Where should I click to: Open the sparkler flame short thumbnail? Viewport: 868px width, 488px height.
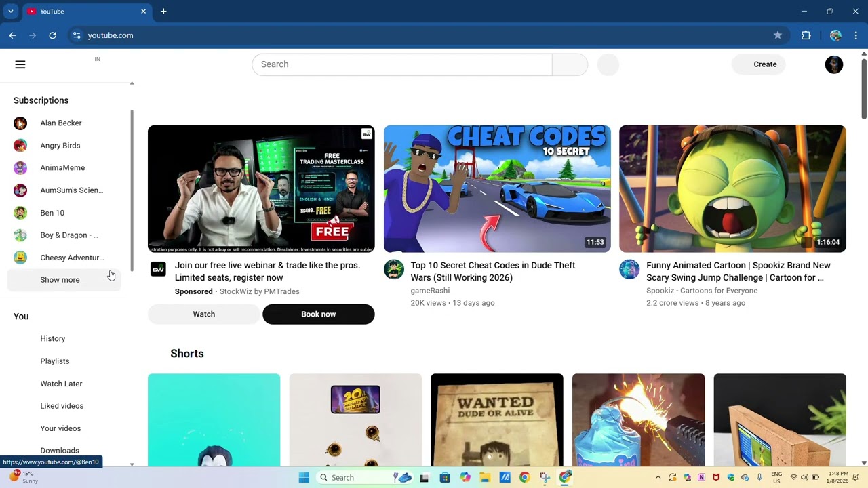[638, 420]
